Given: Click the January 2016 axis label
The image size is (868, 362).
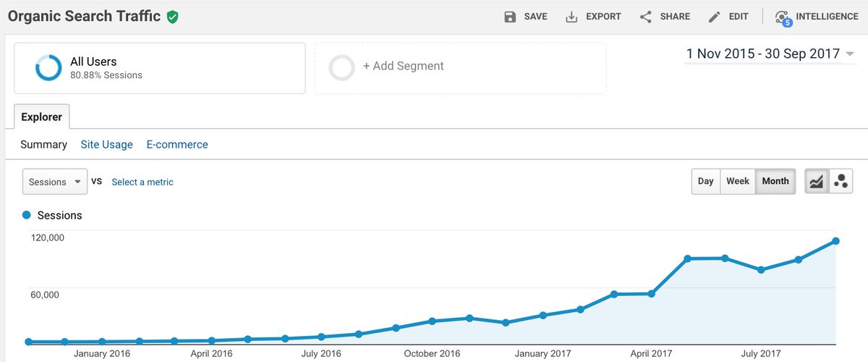Looking at the screenshot, I should (x=102, y=354).
